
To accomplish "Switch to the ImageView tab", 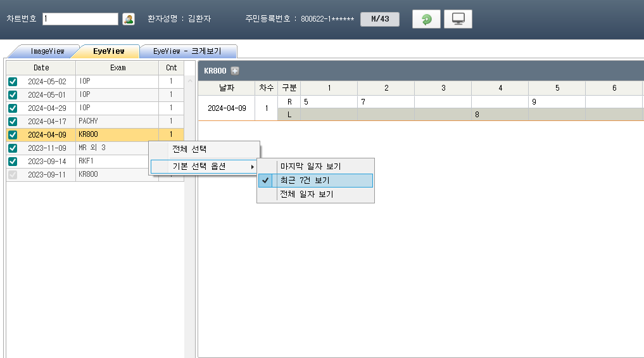I will pyautogui.click(x=47, y=51).
